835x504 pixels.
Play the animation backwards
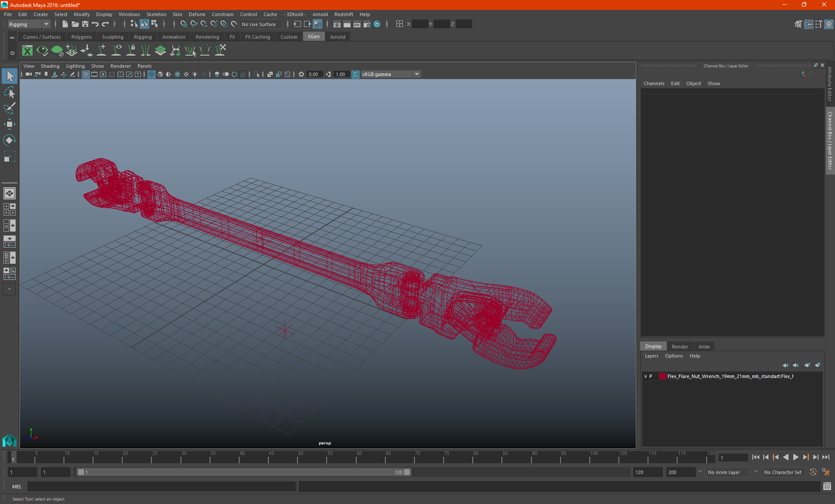[786, 457]
